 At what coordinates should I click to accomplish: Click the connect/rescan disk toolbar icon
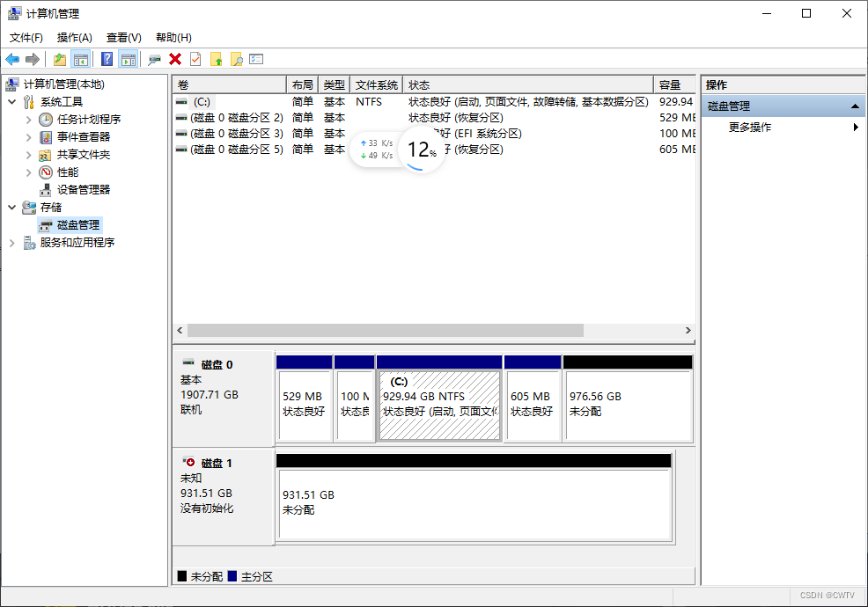tap(154, 59)
